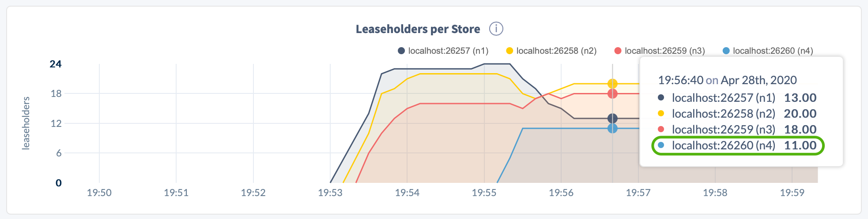Click the 19:59 label on the time axis

pyautogui.click(x=792, y=193)
